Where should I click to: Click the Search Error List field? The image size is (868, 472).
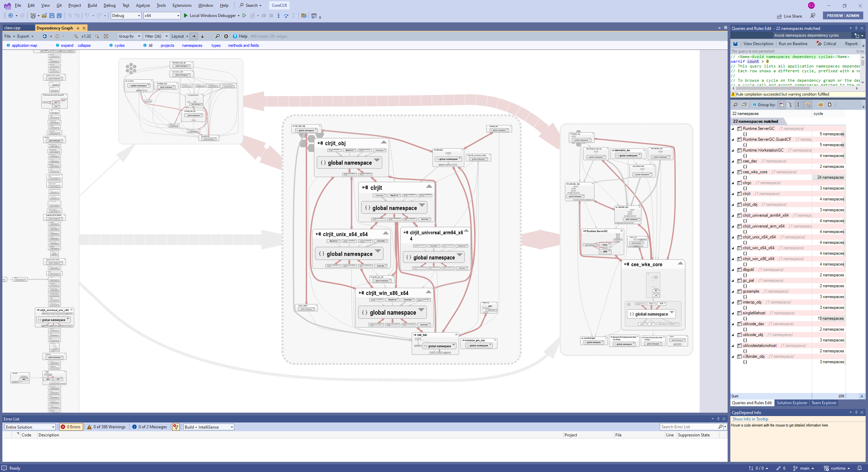tap(690, 427)
